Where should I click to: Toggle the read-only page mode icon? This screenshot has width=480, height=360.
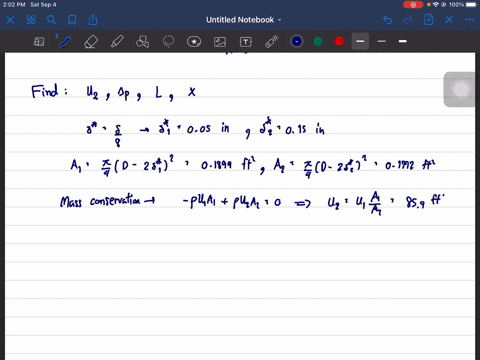click(39, 42)
